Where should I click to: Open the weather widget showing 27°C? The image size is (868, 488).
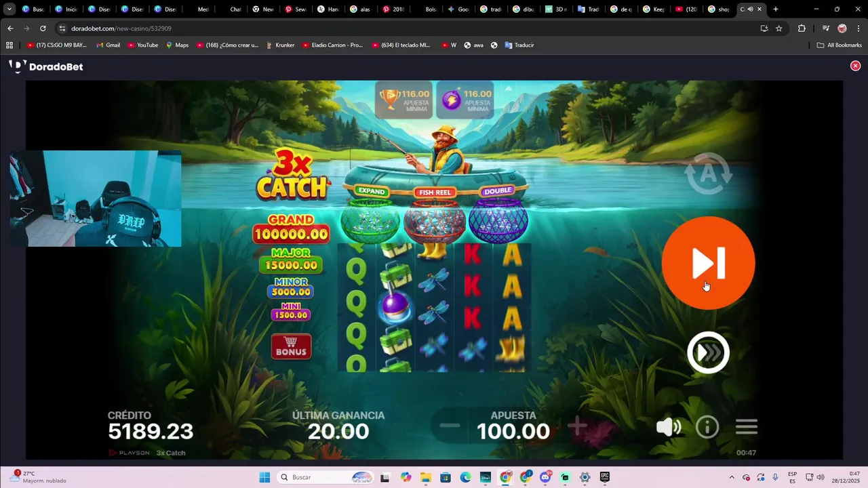(x=39, y=477)
